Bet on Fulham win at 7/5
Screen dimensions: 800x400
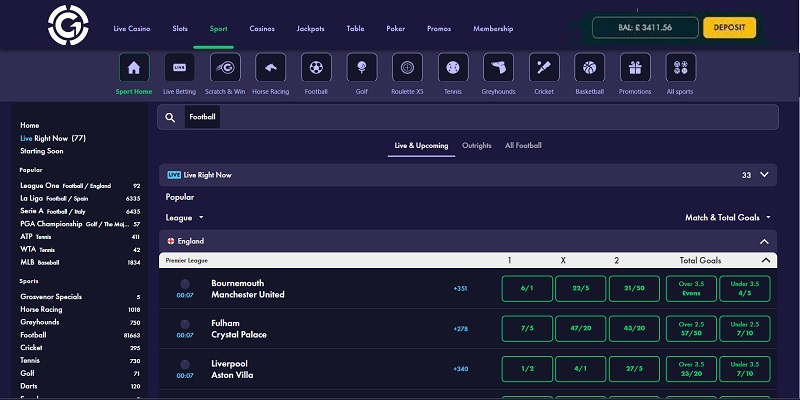[527, 329]
